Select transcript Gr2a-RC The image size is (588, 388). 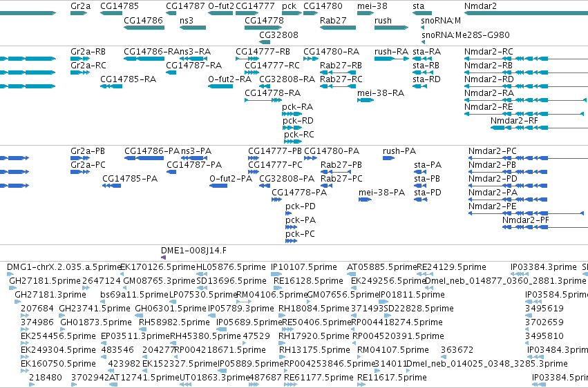coord(80,72)
